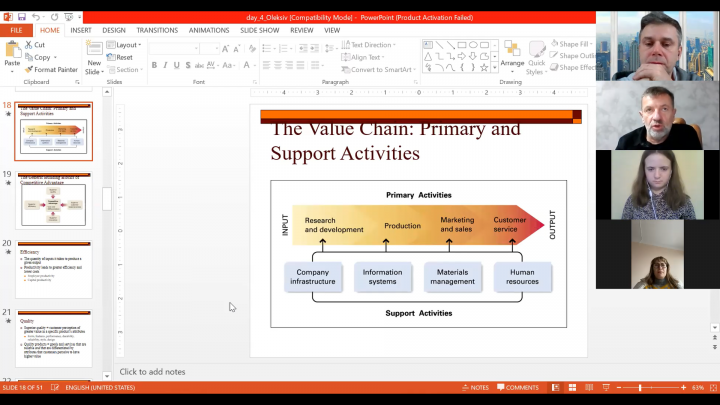
Task: Open the FILE menu
Action: (x=16, y=31)
